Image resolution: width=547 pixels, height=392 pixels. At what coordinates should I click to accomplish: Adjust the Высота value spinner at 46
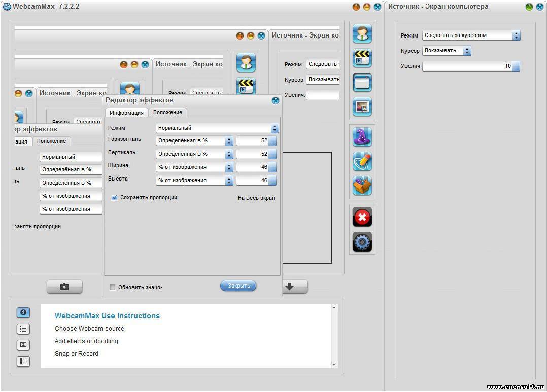pyautogui.click(x=256, y=181)
